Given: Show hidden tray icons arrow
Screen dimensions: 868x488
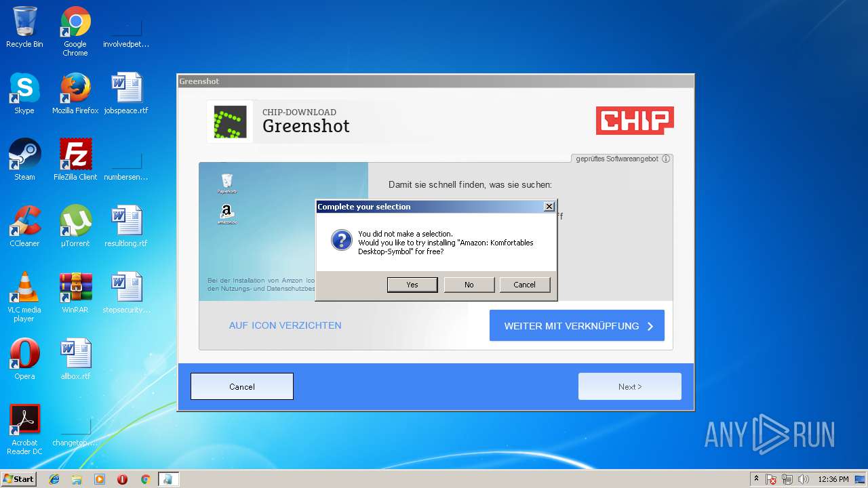Looking at the screenshot, I should click(x=756, y=479).
